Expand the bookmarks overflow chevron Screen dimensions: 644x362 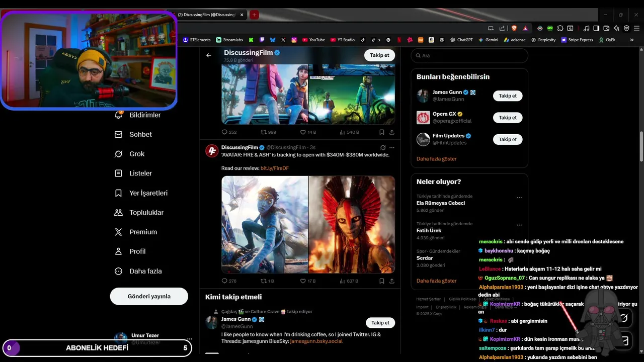click(632, 40)
